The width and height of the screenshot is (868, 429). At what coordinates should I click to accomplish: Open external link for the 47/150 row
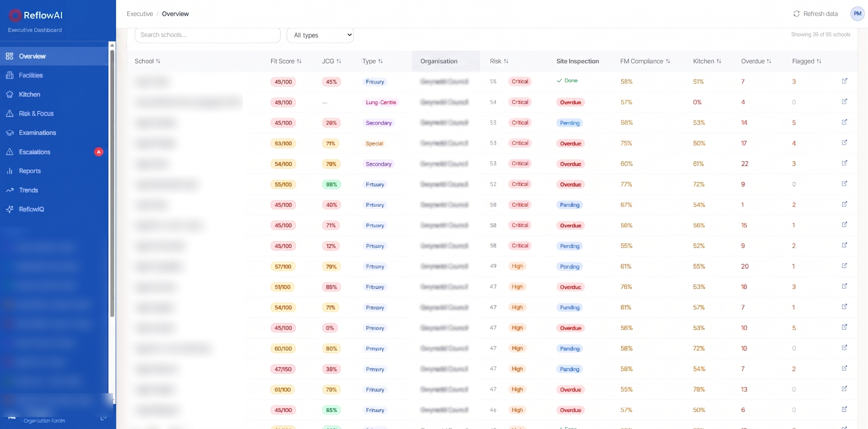tap(844, 368)
